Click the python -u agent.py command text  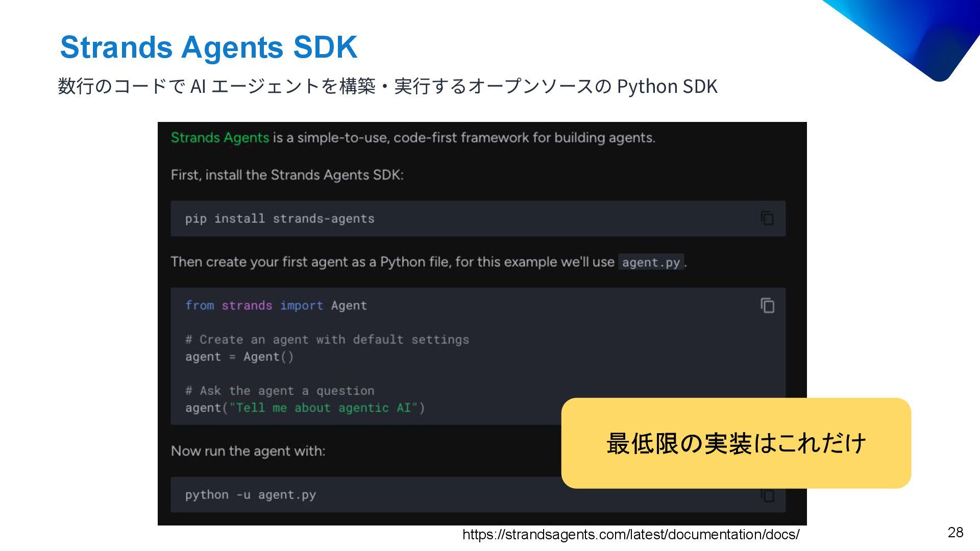pos(251,495)
